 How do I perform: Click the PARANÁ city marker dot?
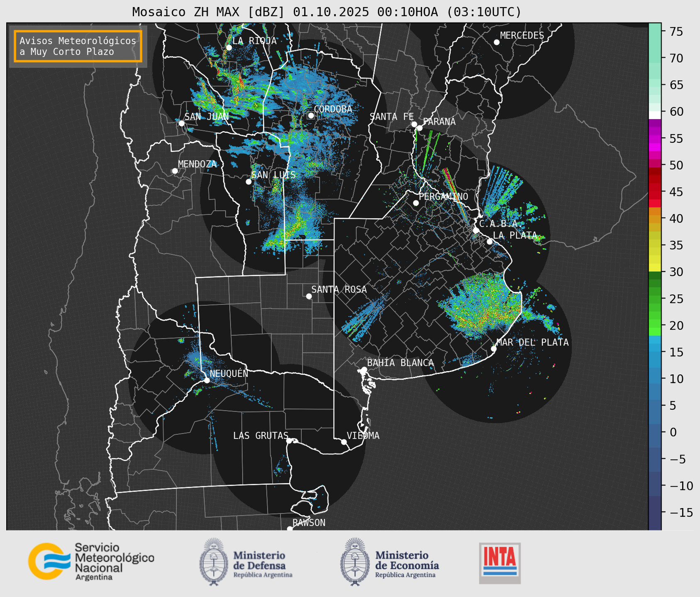420,128
